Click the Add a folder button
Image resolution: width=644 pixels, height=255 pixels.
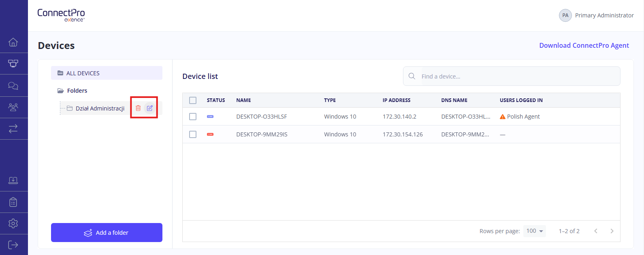pos(107,233)
